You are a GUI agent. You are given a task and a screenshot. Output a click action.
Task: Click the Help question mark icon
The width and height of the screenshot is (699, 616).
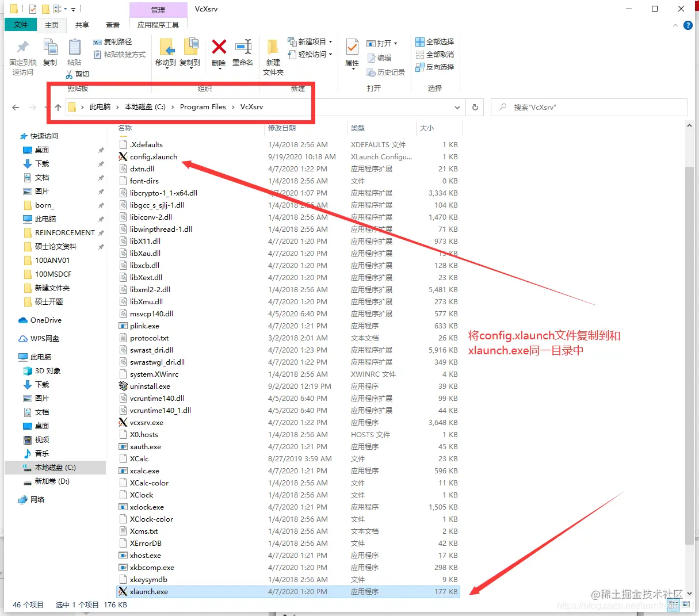pos(687,25)
